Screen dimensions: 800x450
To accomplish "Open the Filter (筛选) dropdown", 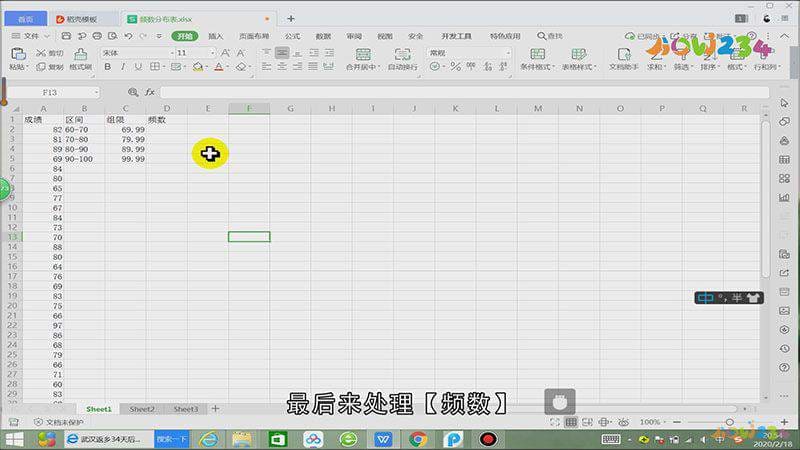I will pyautogui.click(x=682, y=67).
